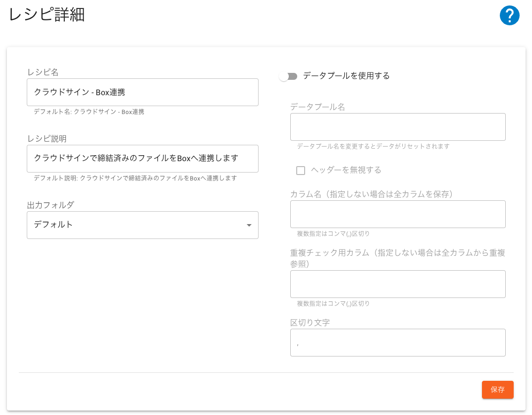Open the blue help question mark icon

(509, 15)
